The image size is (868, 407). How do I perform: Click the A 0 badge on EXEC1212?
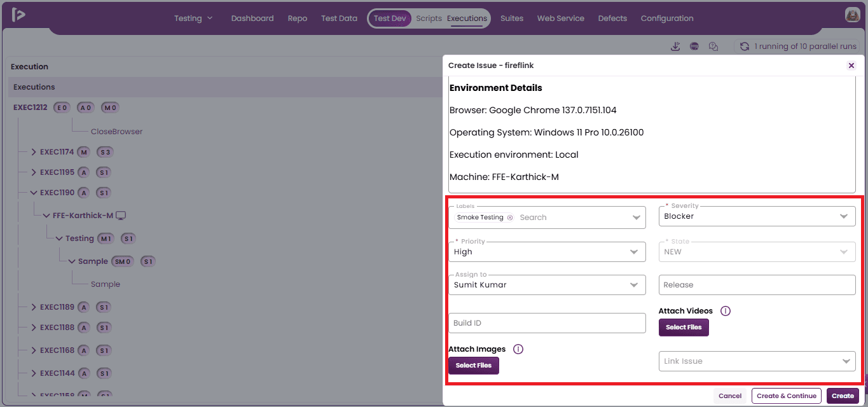pyautogui.click(x=86, y=107)
